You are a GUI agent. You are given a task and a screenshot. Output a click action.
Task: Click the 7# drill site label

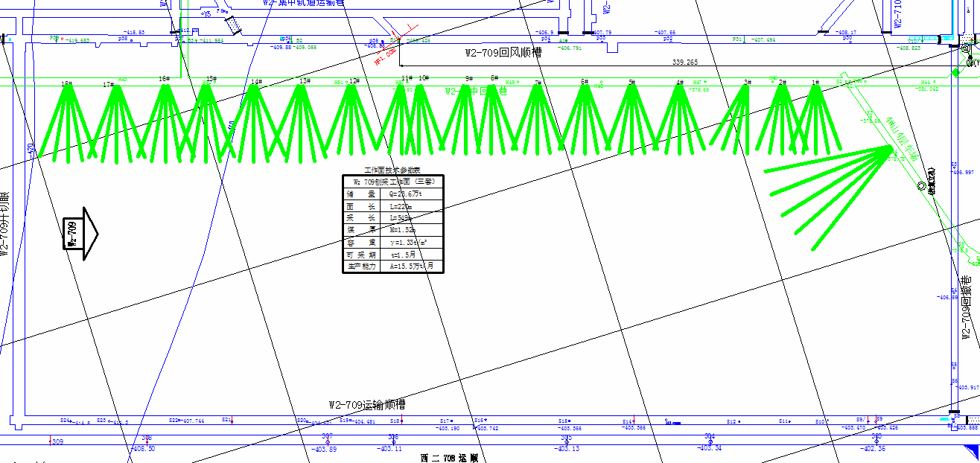538,83
